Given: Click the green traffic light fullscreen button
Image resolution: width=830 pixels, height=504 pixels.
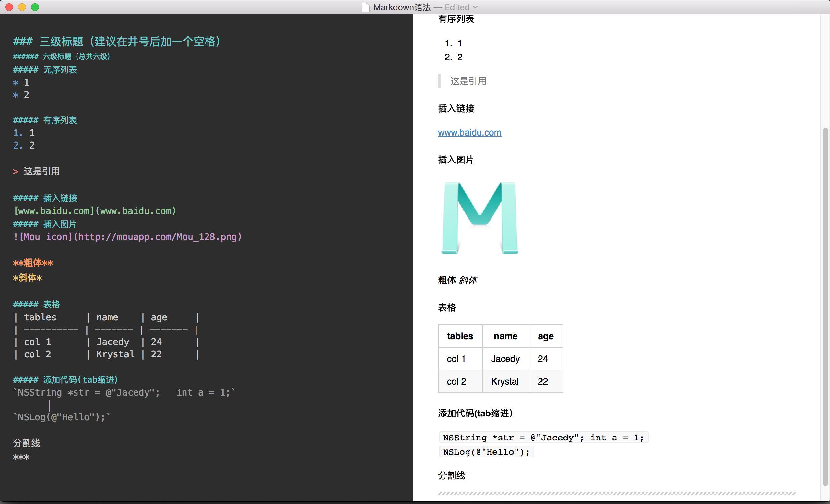Looking at the screenshot, I should 35,7.
